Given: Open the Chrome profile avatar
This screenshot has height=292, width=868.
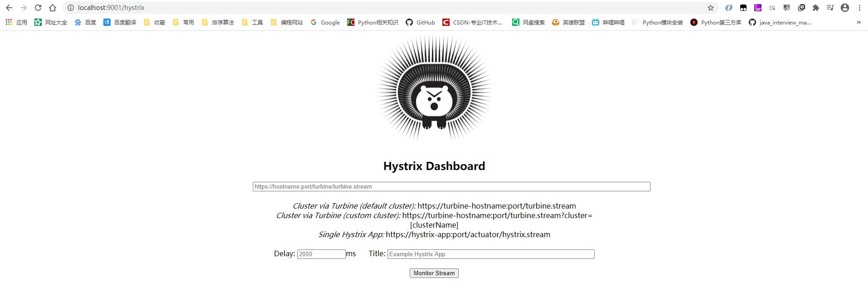Looking at the screenshot, I should point(845,8).
